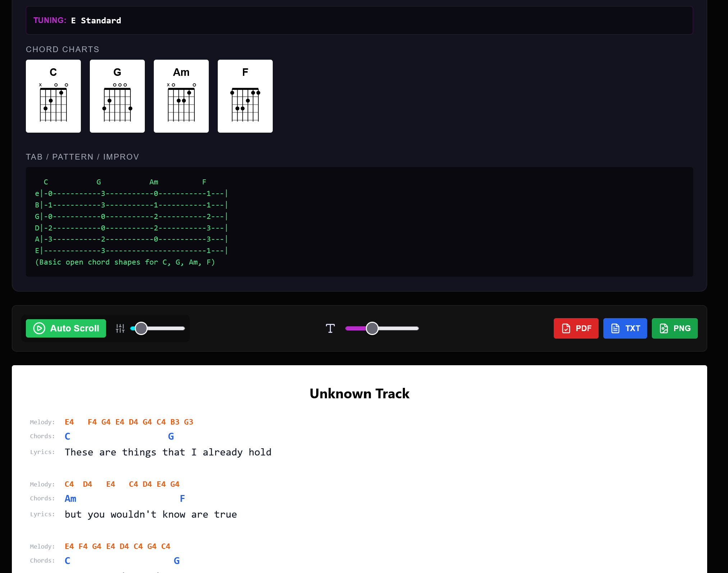Screen dimensions: 728x573
Task: Export the sheet as PNG image
Action: tap(674, 328)
